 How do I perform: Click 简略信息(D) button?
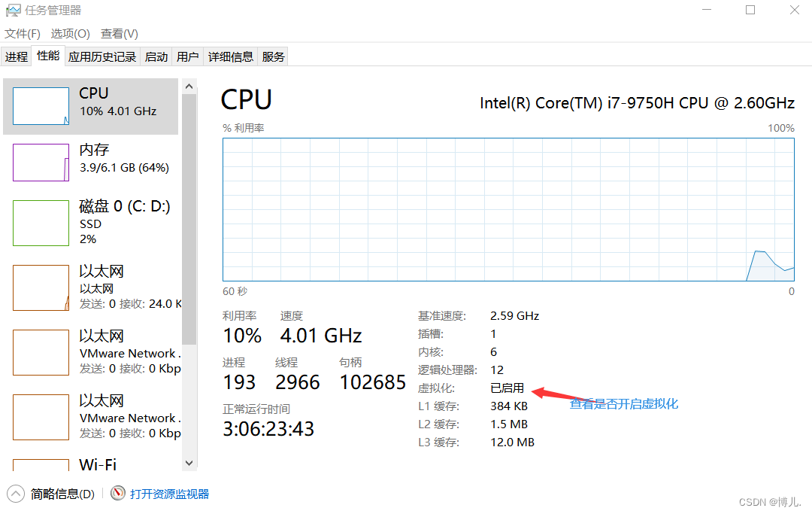[x=62, y=494]
